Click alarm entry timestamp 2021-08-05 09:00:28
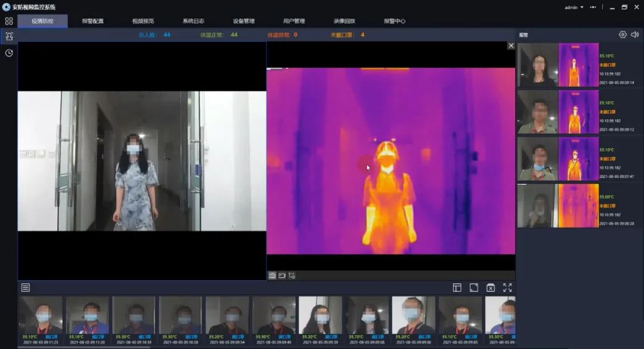The height and width of the screenshot is (349, 644). (617, 224)
